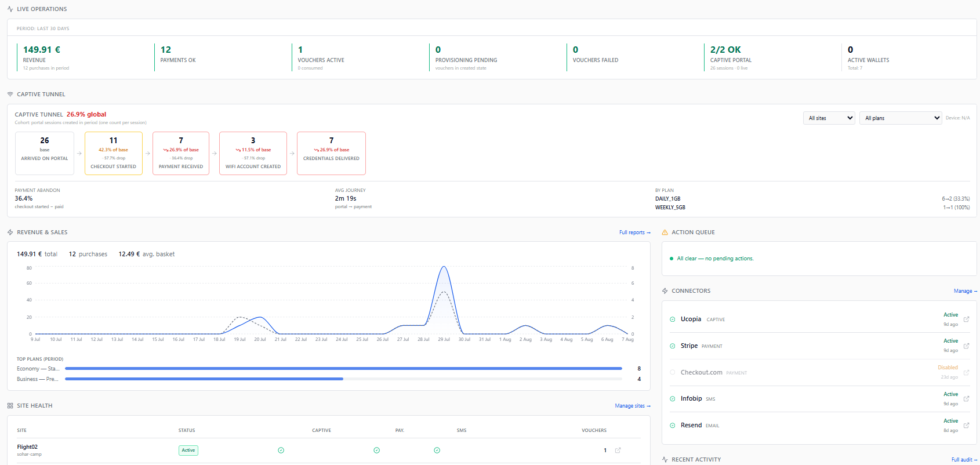Click the 29 Jul peak on revenue chart
The height and width of the screenshot is (465, 980).
click(x=444, y=267)
